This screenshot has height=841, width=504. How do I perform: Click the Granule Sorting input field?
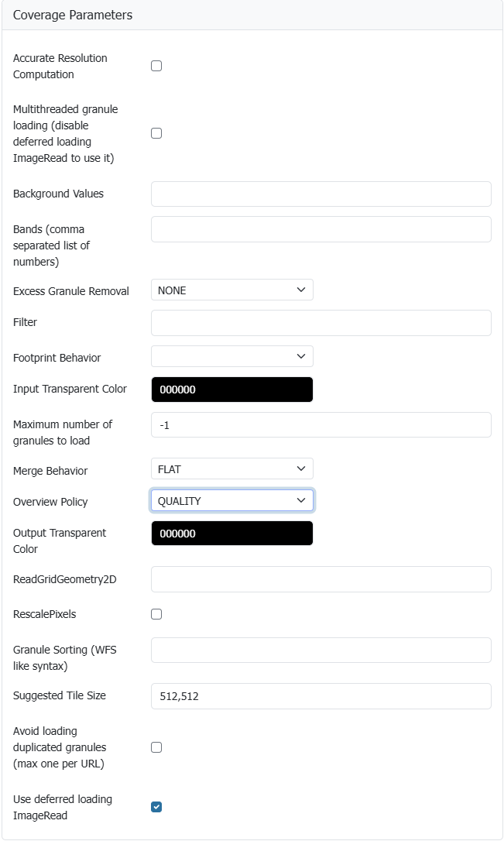click(x=321, y=650)
